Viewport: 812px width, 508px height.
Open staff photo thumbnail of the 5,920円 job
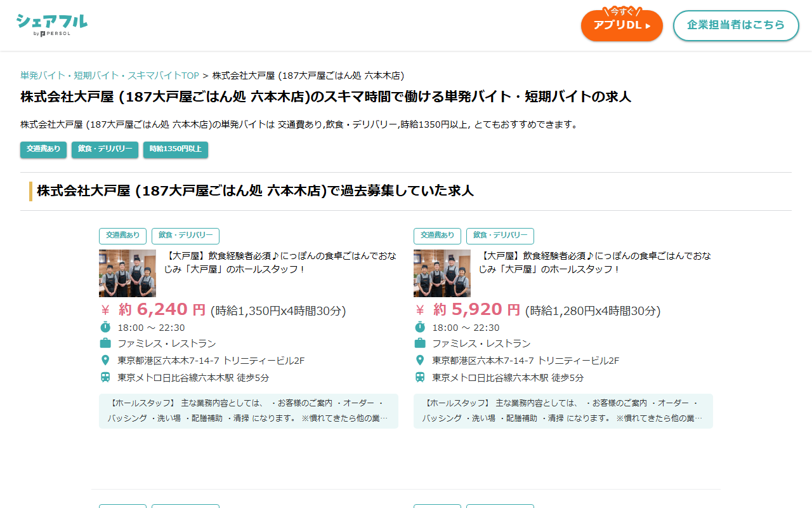[442, 273]
